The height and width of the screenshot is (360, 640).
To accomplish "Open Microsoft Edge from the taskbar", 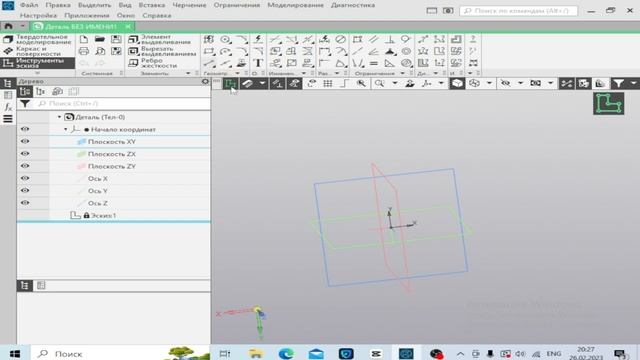I will (x=286, y=353).
